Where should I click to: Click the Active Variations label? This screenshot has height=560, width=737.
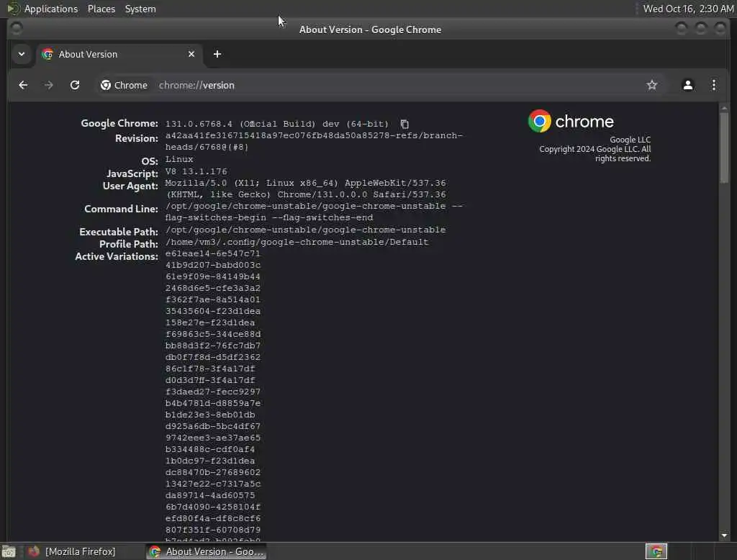pyautogui.click(x=117, y=256)
